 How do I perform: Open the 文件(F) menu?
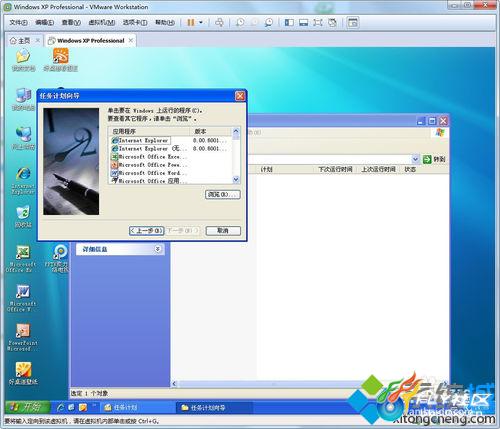tap(18, 23)
